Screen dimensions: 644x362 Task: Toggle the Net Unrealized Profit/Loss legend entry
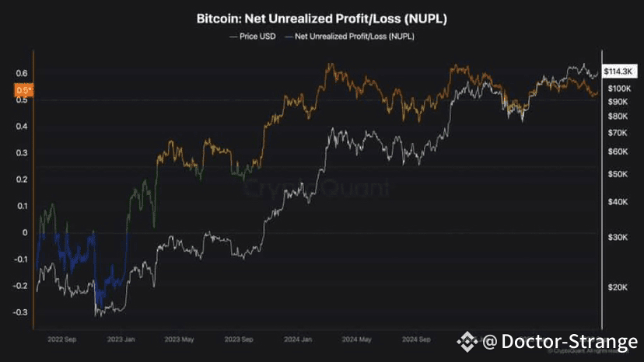tap(350, 37)
